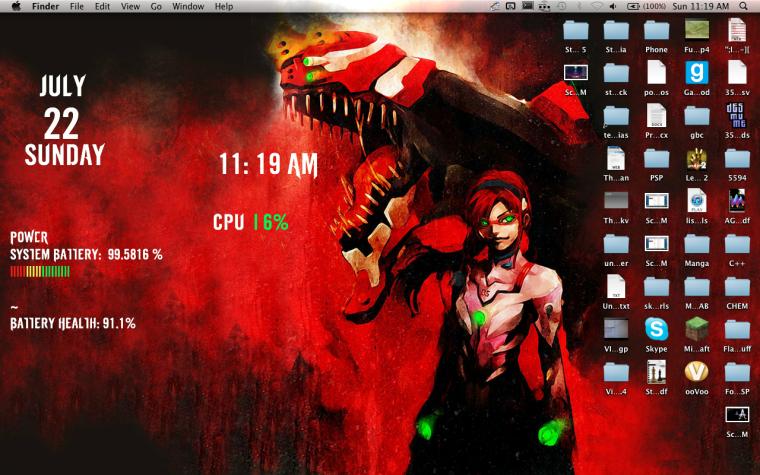Image resolution: width=760 pixels, height=475 pixels.
Task: Open the View menu
Action: [x=130, y=6]
